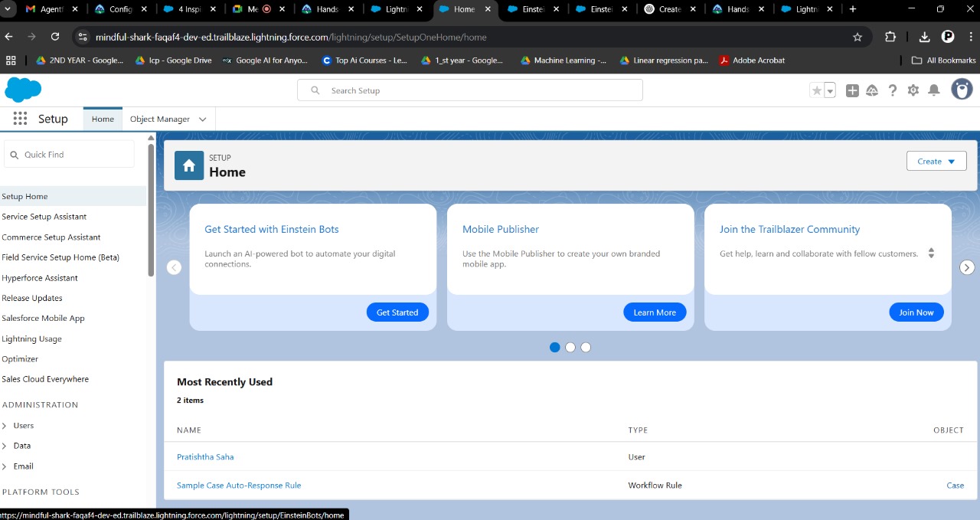Reload the page in browser
The image size is (980, 520).
click(55, 37)
